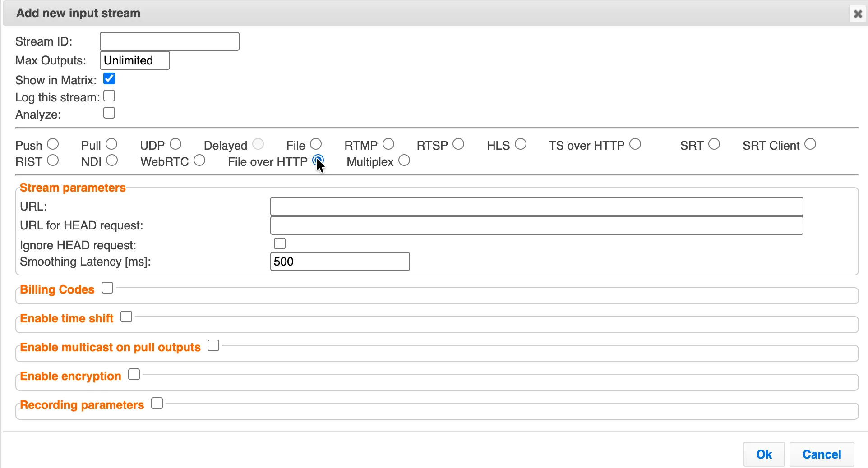Select the File over HTTP radio button
Screen dimensions: 868x468
(318, 160)
